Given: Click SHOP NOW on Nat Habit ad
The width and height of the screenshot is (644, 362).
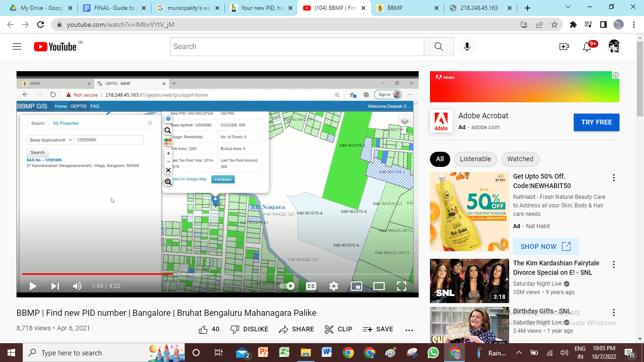Looking at the screenshot, I should click(x=546, y=247).
